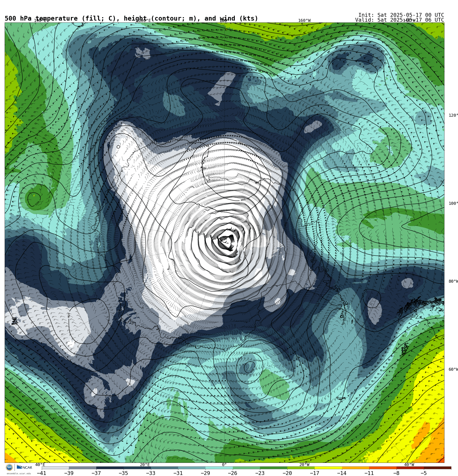Image resolution: width=458 pixels, height=476 pixels.
Task: Click the -5 colorbar tick label
Action: click(x=424, y=473)
